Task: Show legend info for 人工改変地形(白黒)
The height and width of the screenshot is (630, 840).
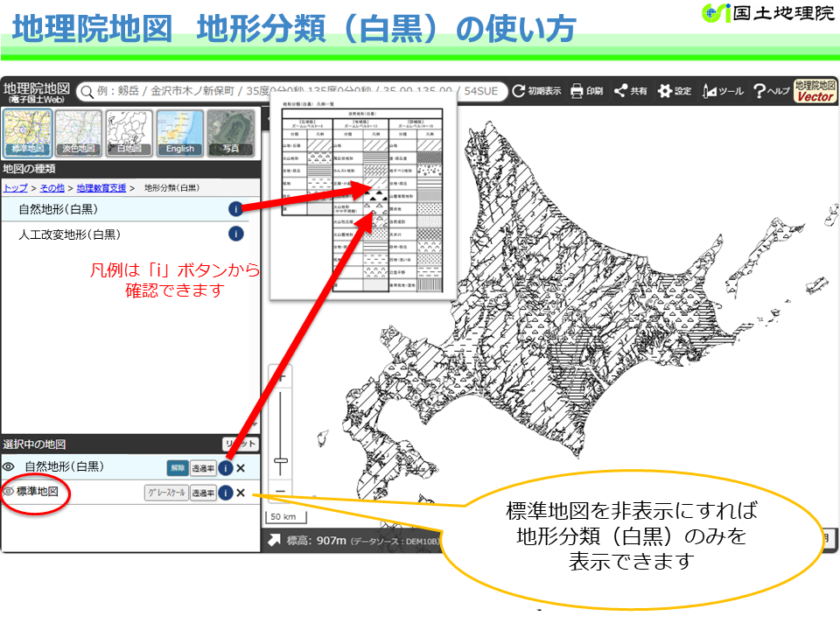Action: 235,234
